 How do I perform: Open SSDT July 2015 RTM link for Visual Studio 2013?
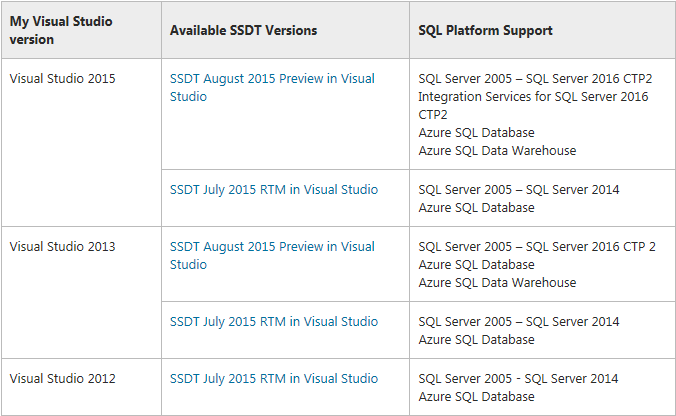click(274, 322)
